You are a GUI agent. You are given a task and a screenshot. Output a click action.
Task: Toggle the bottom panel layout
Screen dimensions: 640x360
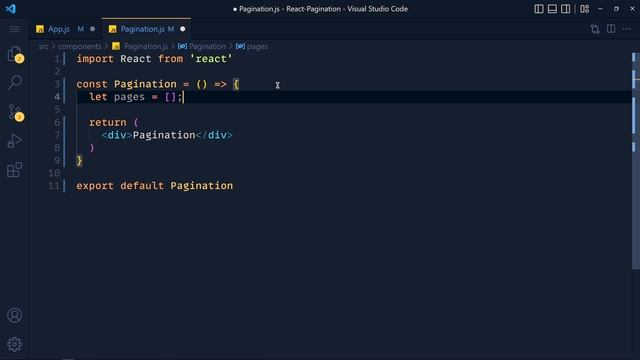click(552, 9)
